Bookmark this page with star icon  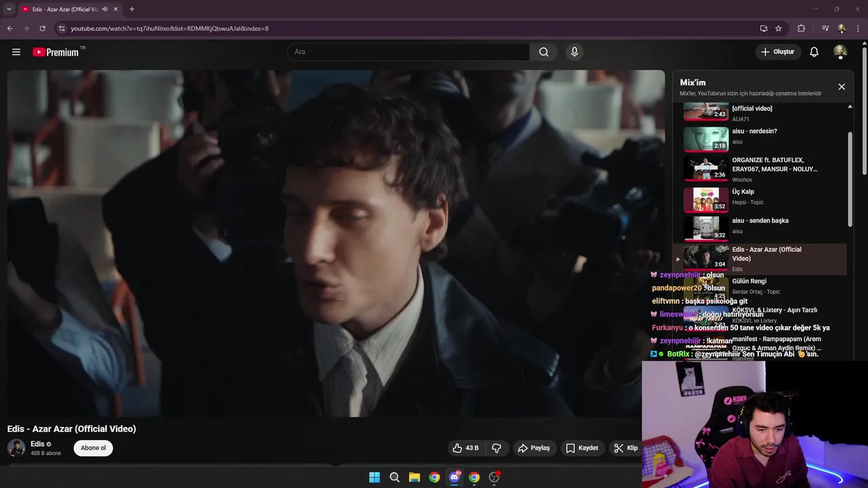(x=778, y=28)
